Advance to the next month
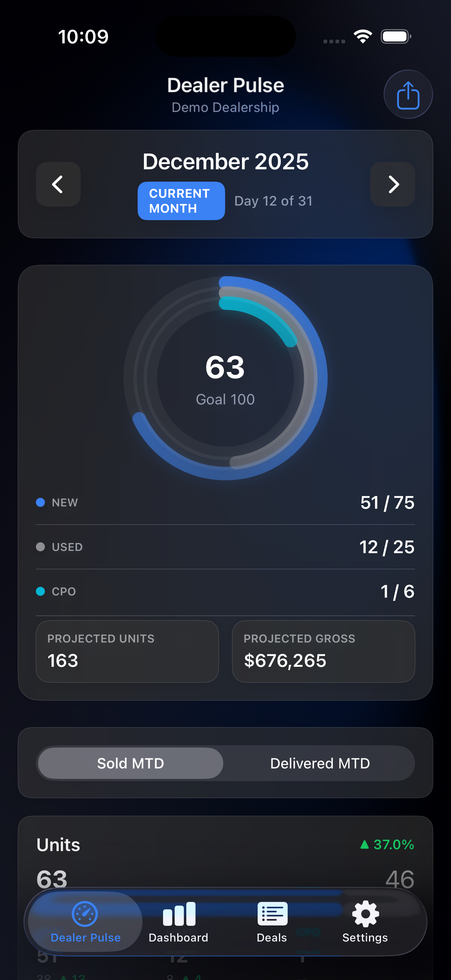Screen dimensions: 451x980 point(393,184)
